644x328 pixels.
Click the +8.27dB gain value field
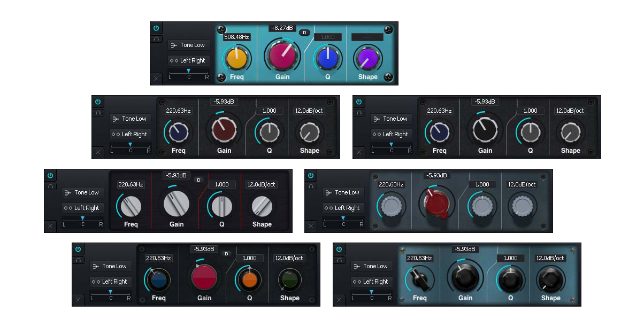click(x=282, y=28)
